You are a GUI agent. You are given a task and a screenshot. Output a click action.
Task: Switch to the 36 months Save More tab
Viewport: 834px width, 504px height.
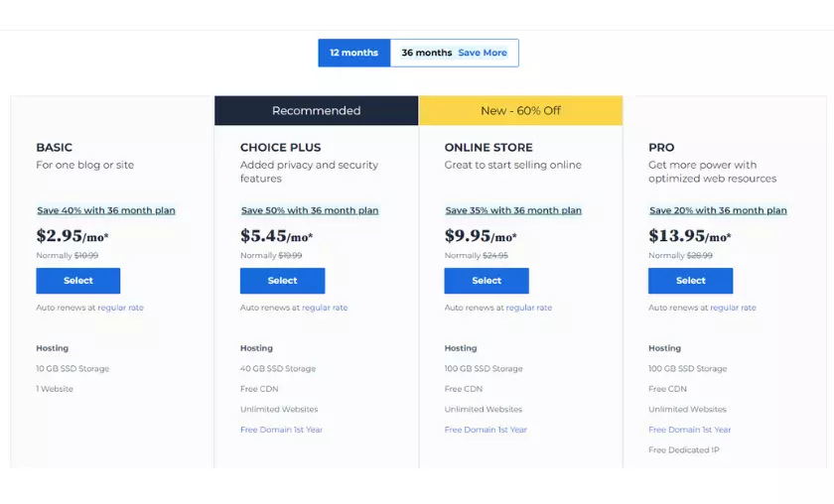[455, 53]
